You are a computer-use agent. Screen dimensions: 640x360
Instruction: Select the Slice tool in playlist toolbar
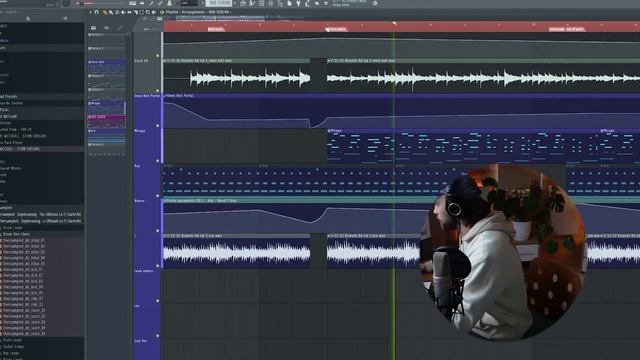point(136,12)
